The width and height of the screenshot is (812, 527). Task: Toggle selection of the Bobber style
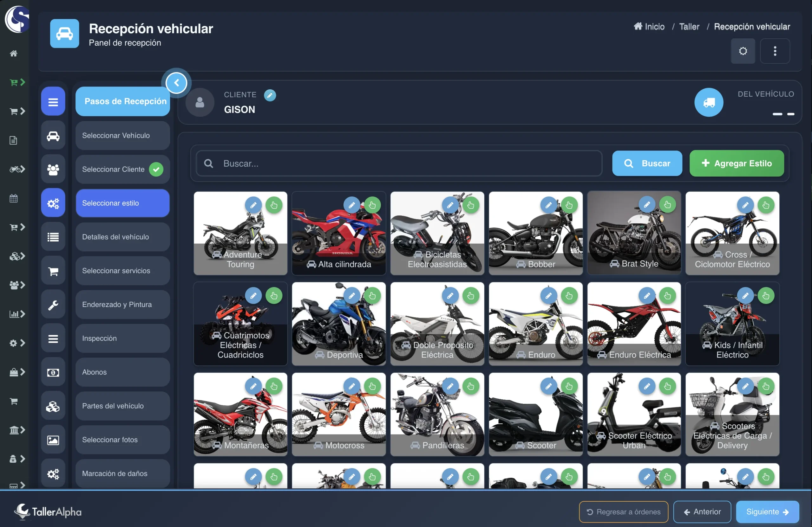(x=569, y=205)
